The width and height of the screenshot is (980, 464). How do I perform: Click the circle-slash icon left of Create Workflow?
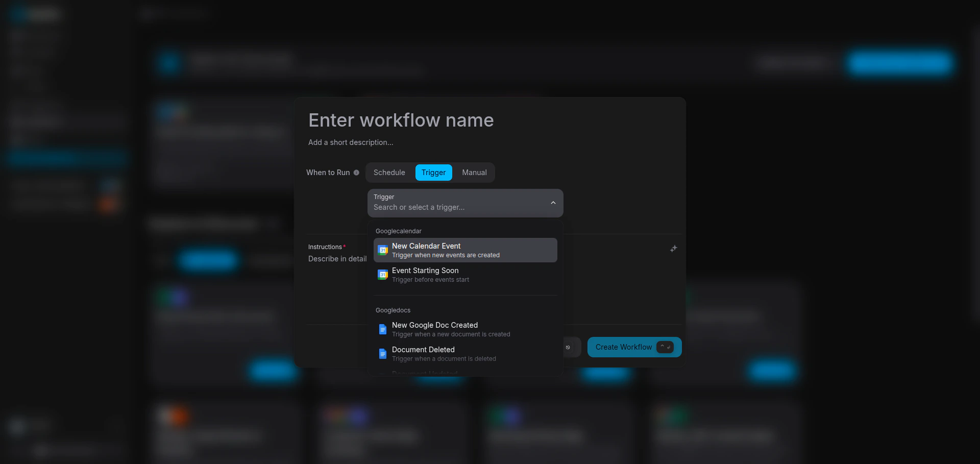(x=569, y=347)
